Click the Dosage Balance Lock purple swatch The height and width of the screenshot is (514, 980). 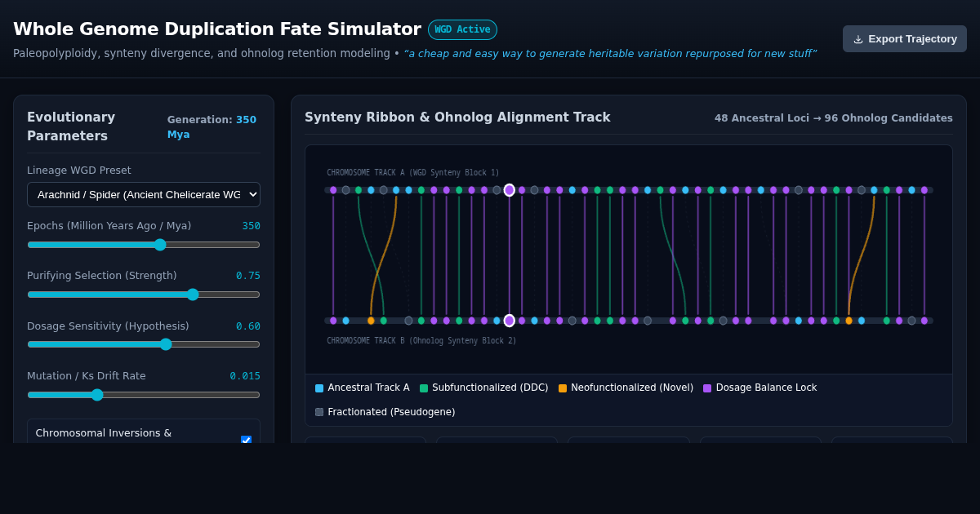click(707, 388)
